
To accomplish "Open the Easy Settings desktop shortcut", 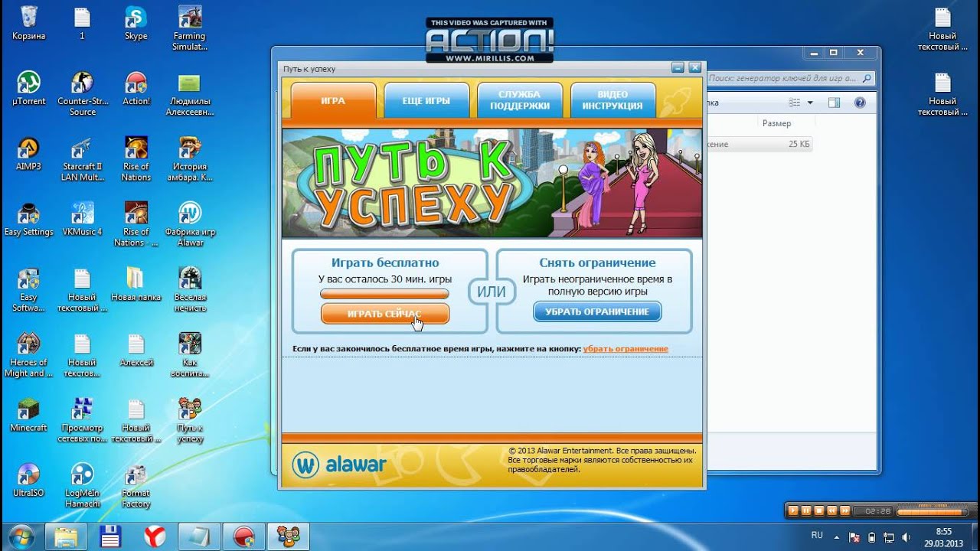I will click(28, 219).
